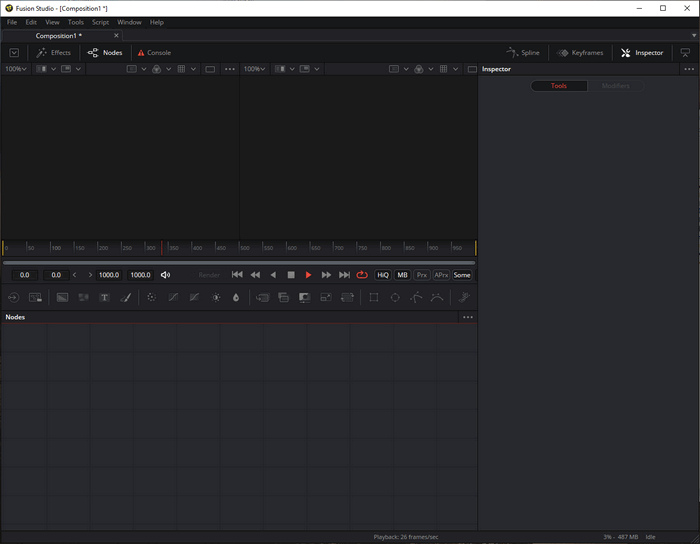Toggle the Inspector panel button

click(642, 53)
